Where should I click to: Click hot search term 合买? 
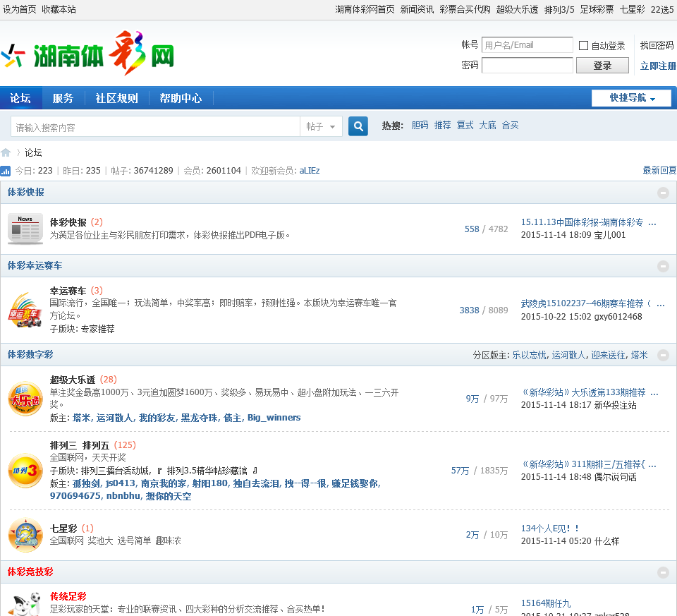pyautogui.click(x=510, y=126)
